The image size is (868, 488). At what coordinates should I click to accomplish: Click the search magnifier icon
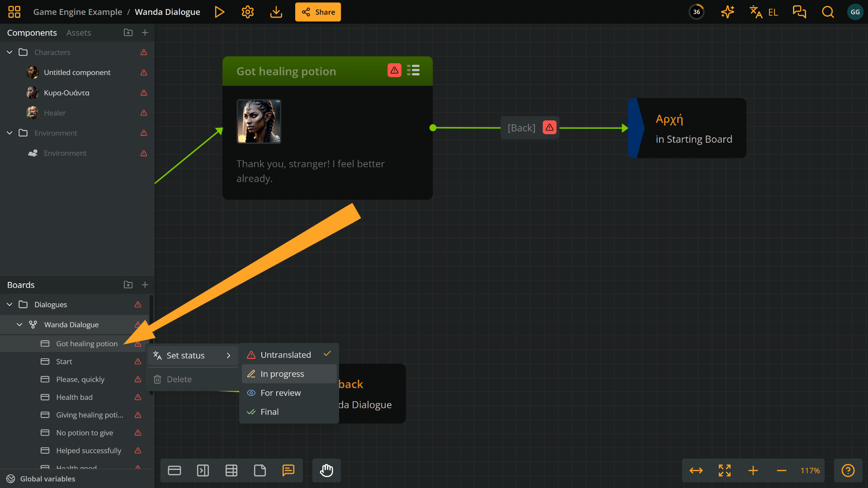coord(828,12)
